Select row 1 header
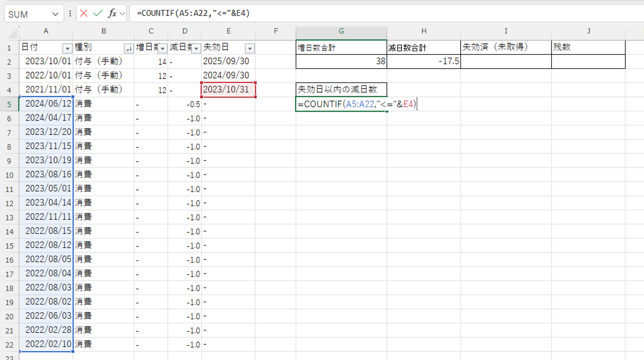 (x=9, y=47)
